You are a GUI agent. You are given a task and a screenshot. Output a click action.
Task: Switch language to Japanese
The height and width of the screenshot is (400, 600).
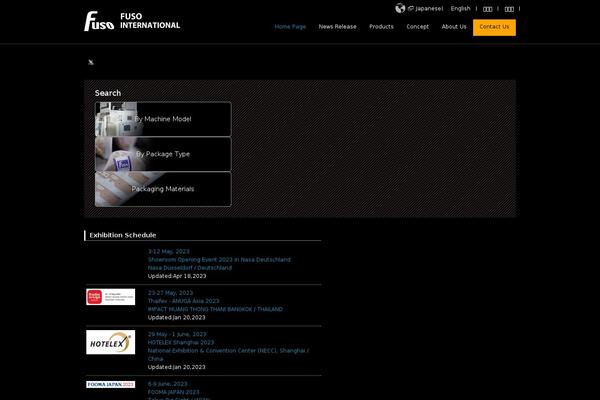(426, 8)
